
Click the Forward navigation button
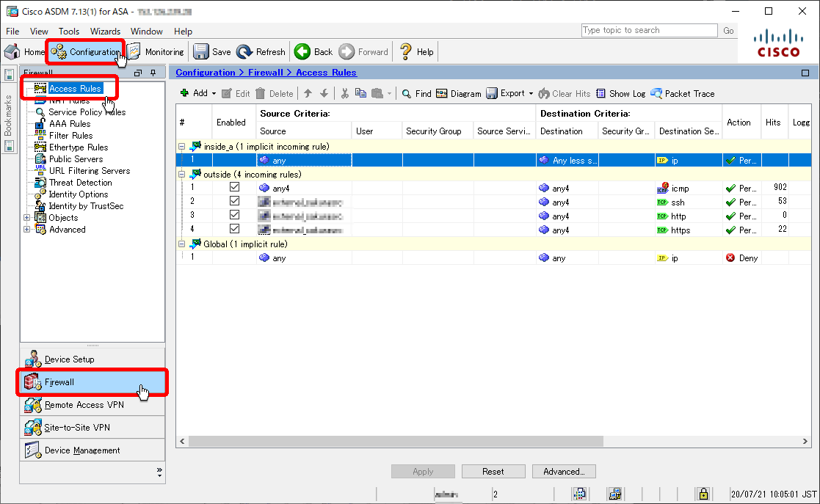pyautogui.click(x=363, y=52)
